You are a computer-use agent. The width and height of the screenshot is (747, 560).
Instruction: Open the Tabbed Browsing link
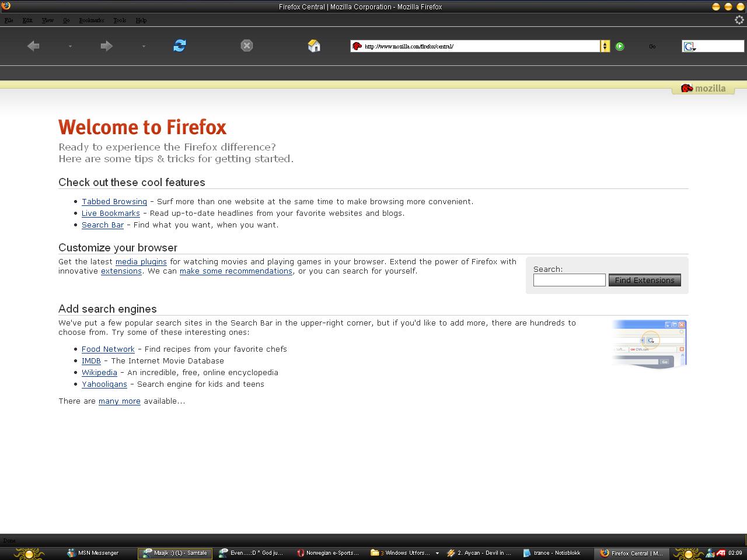[x=114, y=201]
